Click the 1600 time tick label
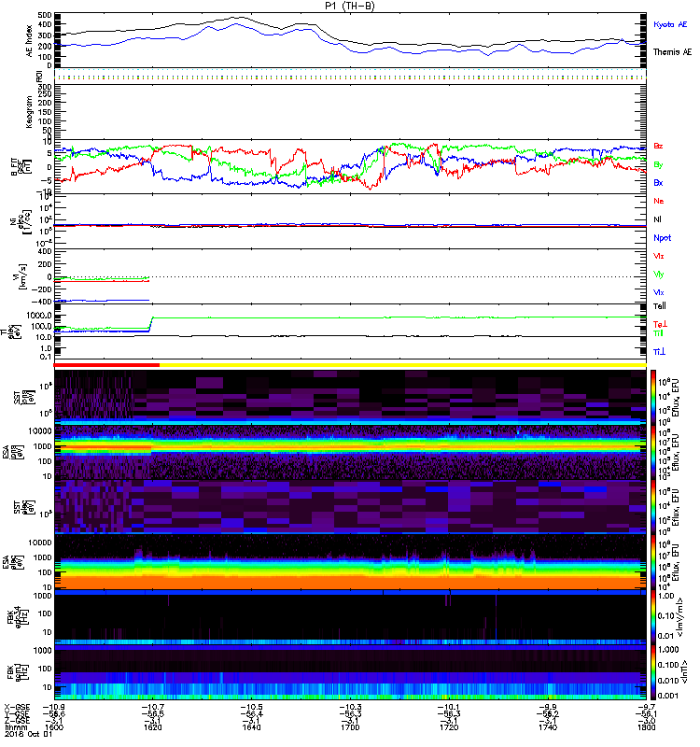Screen dimensions: 700x747 point(54,727)
